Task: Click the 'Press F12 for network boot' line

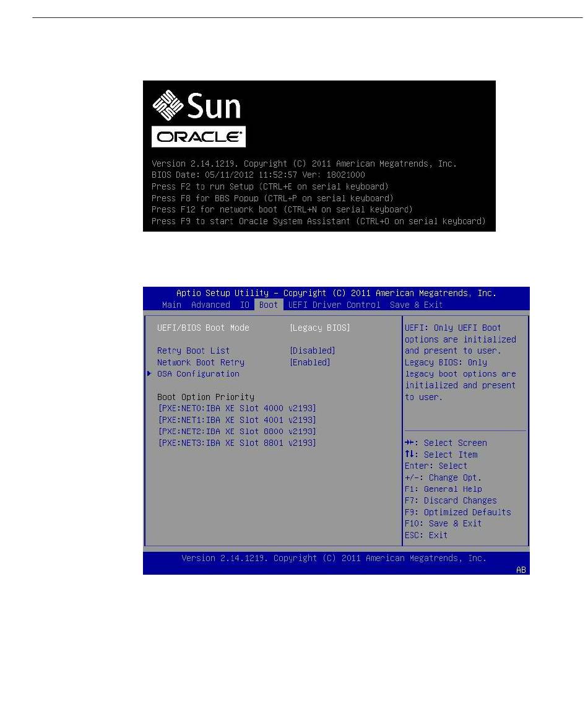Action: click(x=282, y=209)
